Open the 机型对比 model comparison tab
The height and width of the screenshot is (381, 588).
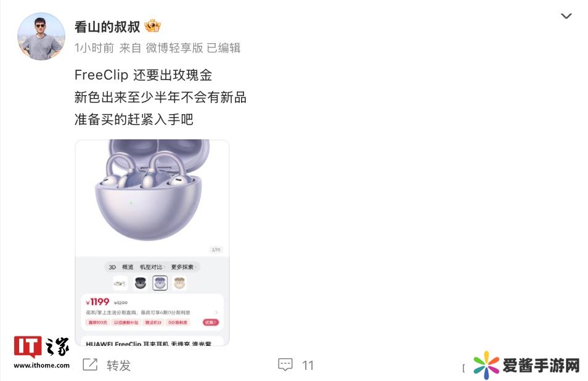click(x=151, y=267)
